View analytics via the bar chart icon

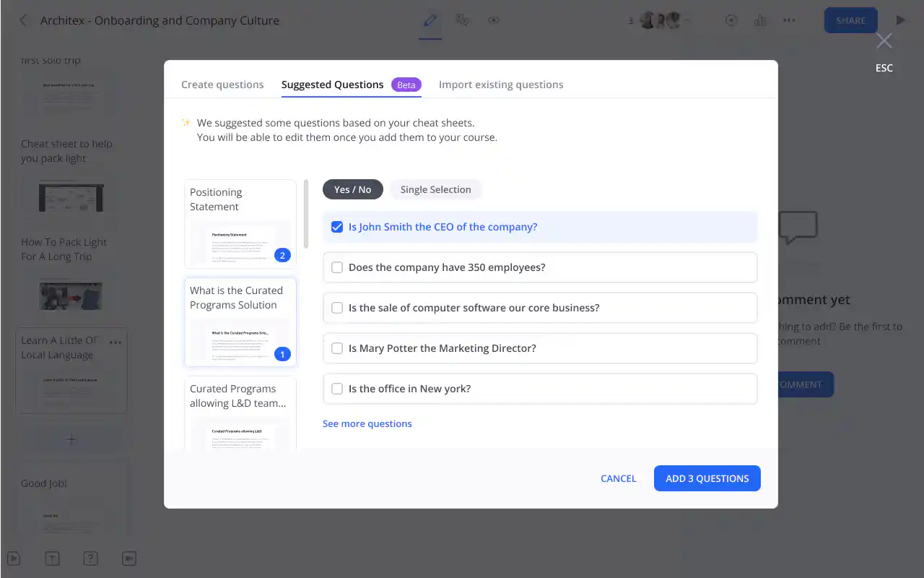pyautogui.click(x=759, y=20)
